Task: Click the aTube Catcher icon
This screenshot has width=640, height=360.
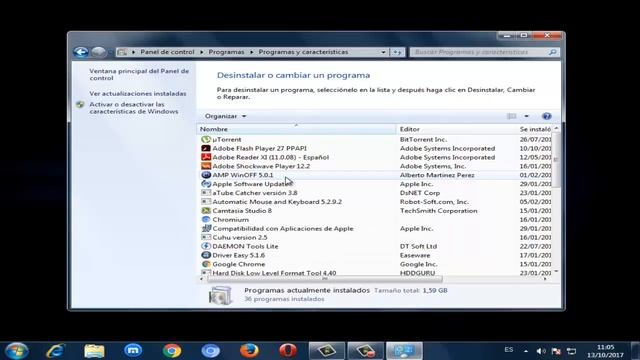Action: point(206,193)
